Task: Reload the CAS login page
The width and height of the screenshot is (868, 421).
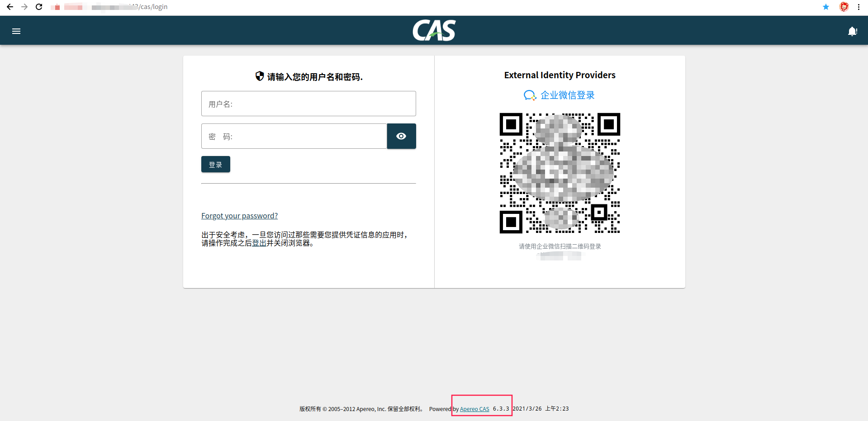Action: click(x=39, y=7)
